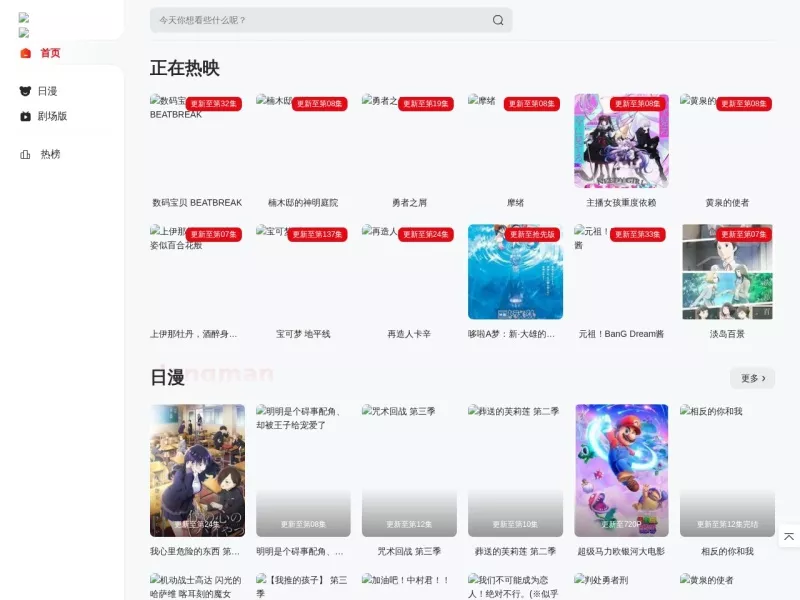This screenshot has height=600, width=800.
Task: Click the 更新至第32集 badge
Action: tap(214, 104)
